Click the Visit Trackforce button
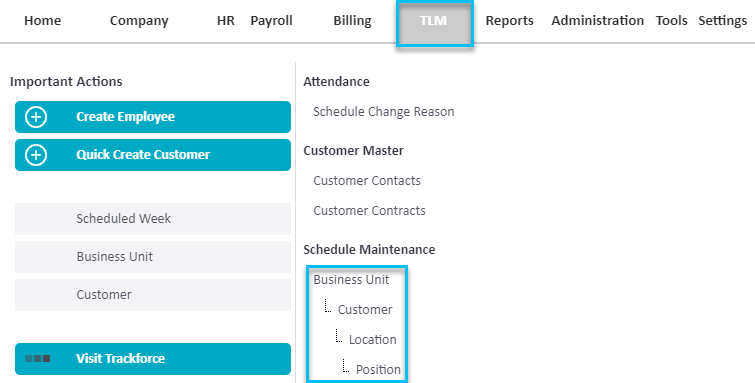The image size is (755, 383). (153, 358)
